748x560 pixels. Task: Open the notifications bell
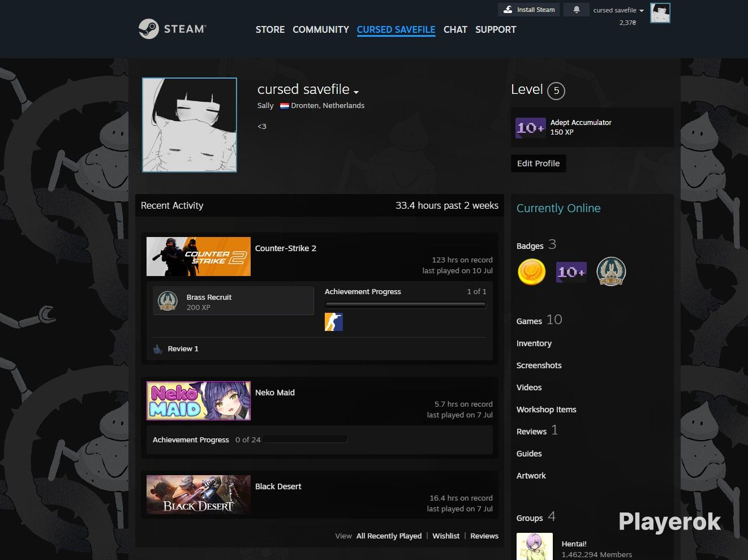pyautogui.click(x=577, y=10)
